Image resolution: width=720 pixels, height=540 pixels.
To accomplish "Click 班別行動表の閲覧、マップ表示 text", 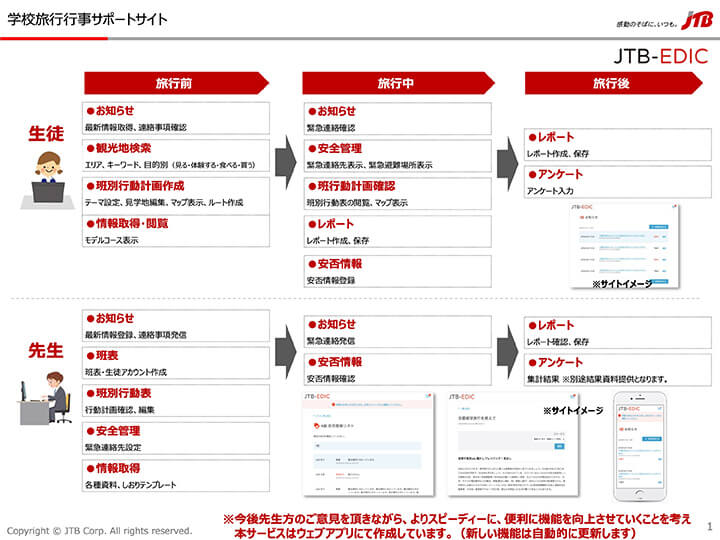I will tap(357, 202).
